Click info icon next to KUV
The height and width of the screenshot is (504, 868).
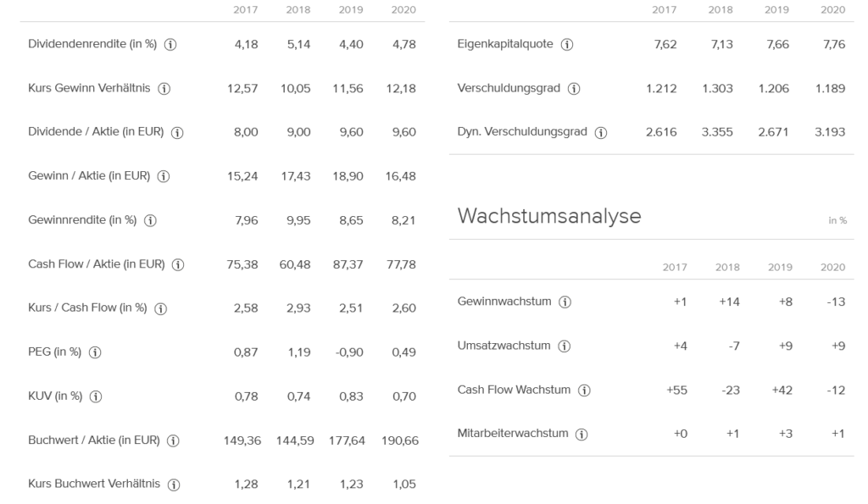tap(96, 396)
